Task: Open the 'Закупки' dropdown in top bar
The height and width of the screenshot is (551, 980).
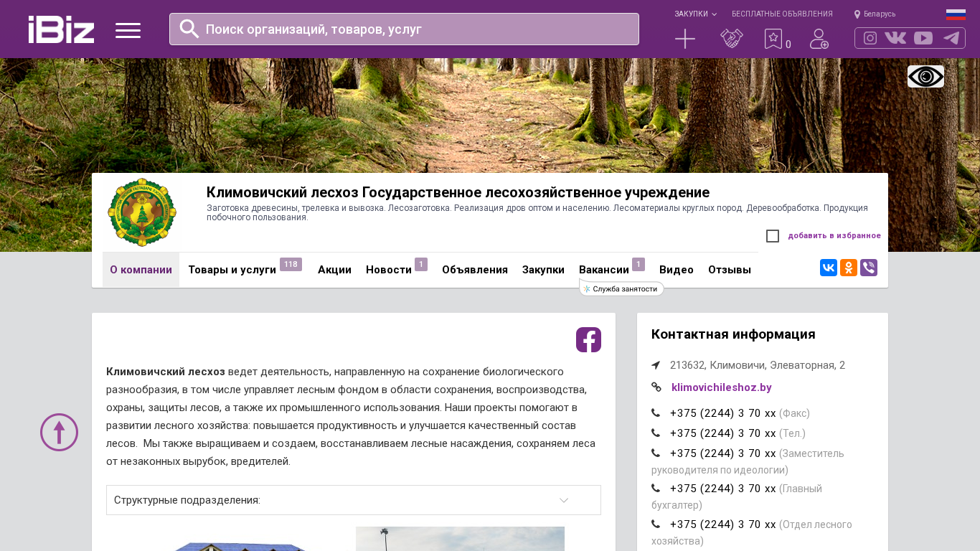Action: (694, 14)
